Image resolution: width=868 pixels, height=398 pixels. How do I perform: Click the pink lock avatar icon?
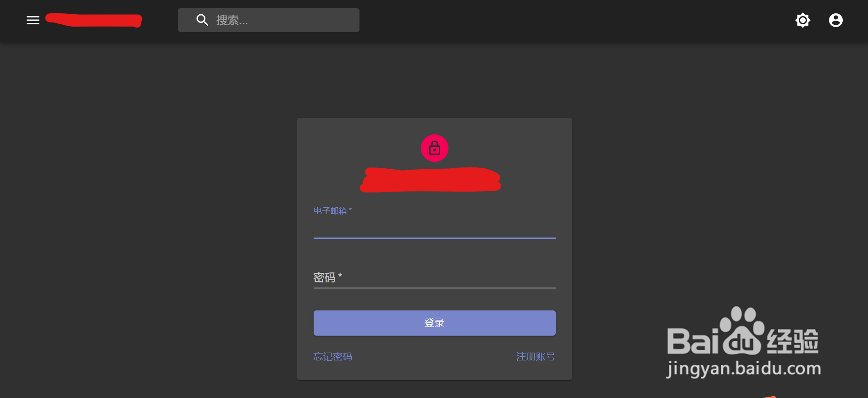point(435,148)
